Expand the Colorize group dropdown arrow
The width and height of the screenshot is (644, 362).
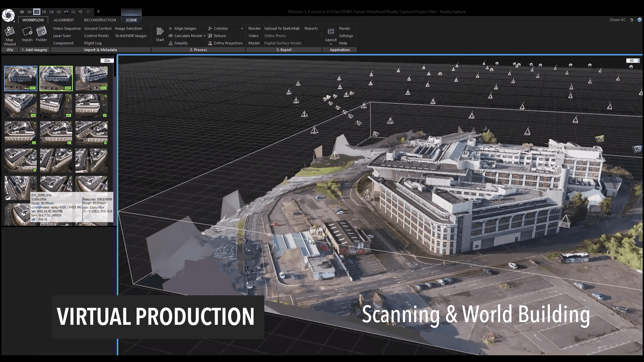242,28
